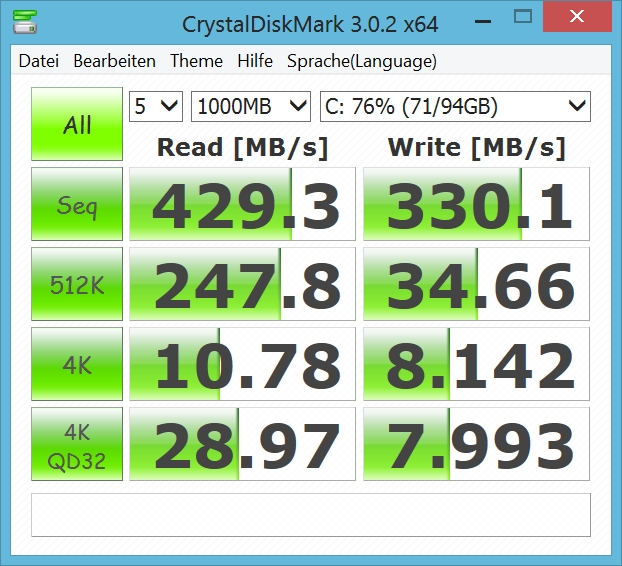Open the Hilfe menu
Image resolution: width=622 pixels, height=566 pixels.
coord(255,61)
